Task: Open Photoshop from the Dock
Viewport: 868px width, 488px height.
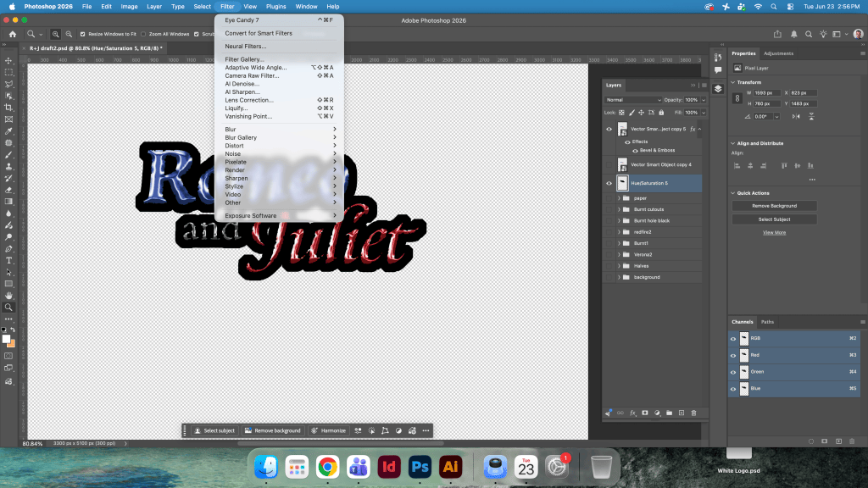Action: [420, 467]
